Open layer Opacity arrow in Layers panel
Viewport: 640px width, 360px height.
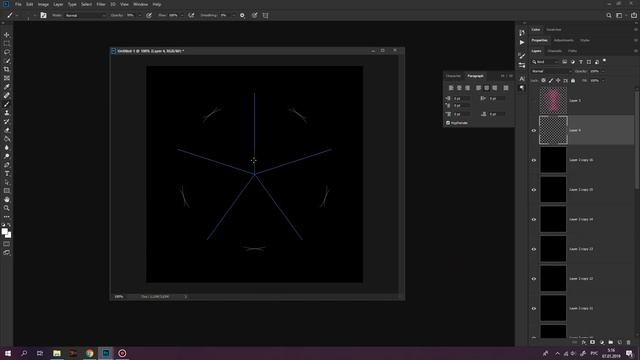click(x=603, y=71)
